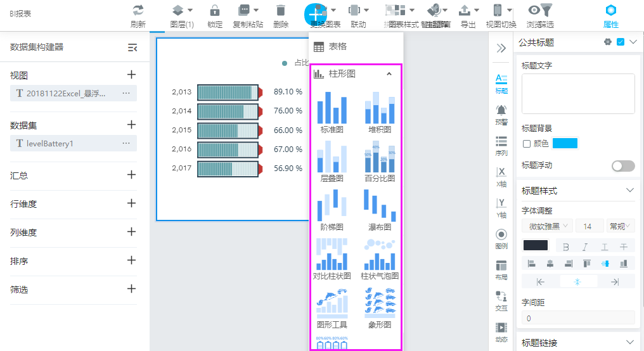644x351 pixels.
Task: Select the 堆积图 stacked bar chart
Action: click(x=380, y=113)
